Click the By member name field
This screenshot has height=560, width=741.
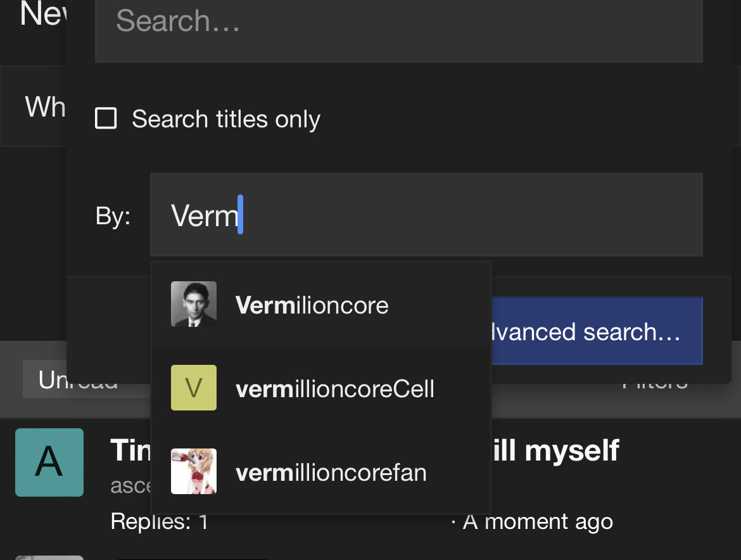pyautogui.click(x=426, y=215)
